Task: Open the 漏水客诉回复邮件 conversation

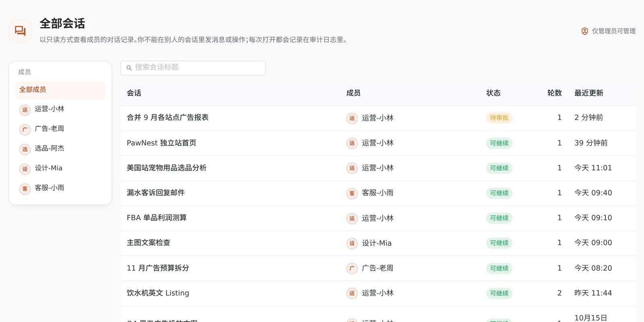Action: pos(156,193)
